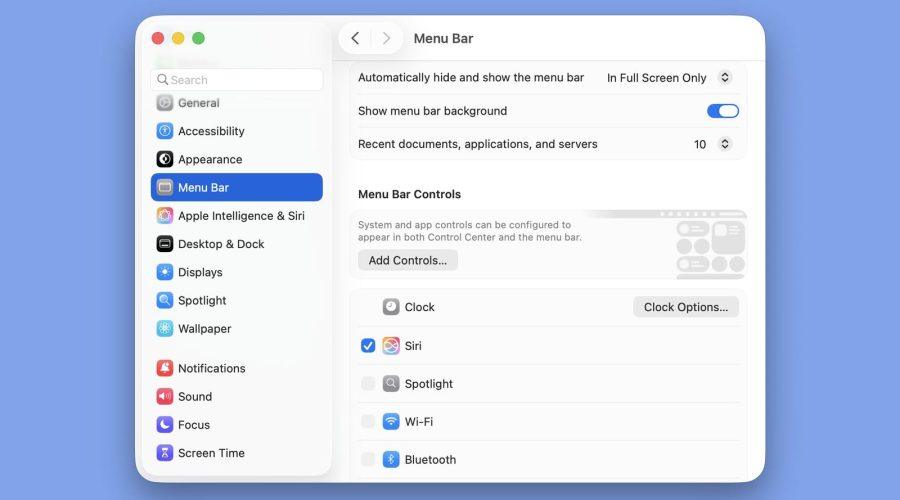Click the Siri icon in controls list
Screen dimensions: 900x500
pyautogui.click(x=391, y=346)
